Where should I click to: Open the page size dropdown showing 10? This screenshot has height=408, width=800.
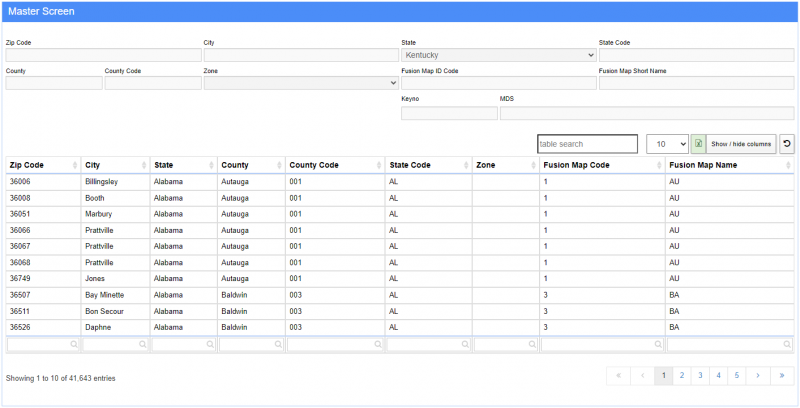(667, 144)
